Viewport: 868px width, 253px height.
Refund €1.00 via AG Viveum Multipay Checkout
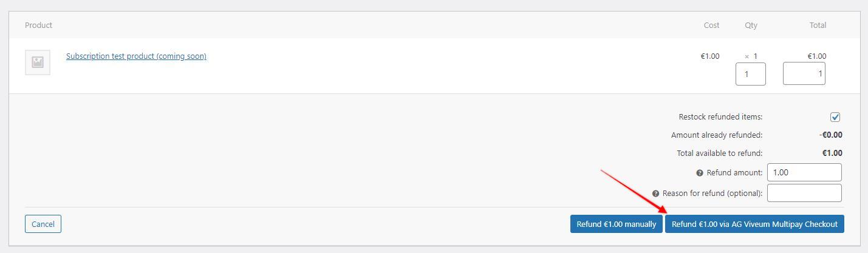pyautogui.click(x=754, y=224)
